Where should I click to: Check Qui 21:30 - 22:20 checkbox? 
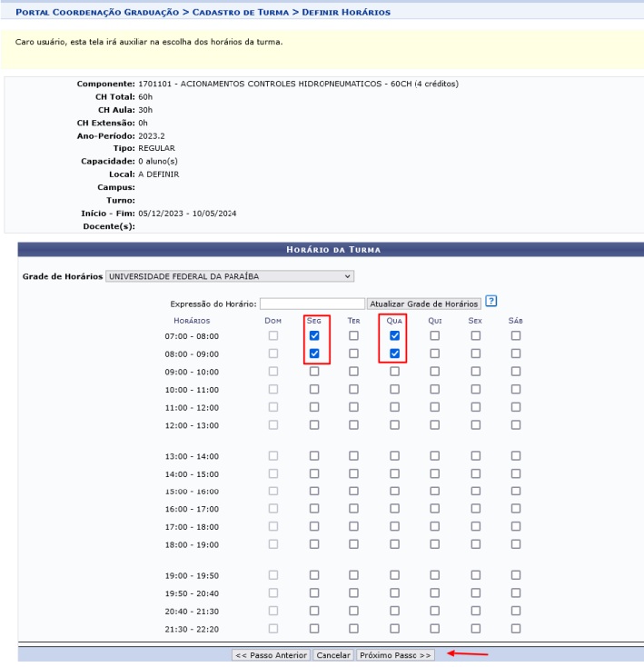point(434,628)
